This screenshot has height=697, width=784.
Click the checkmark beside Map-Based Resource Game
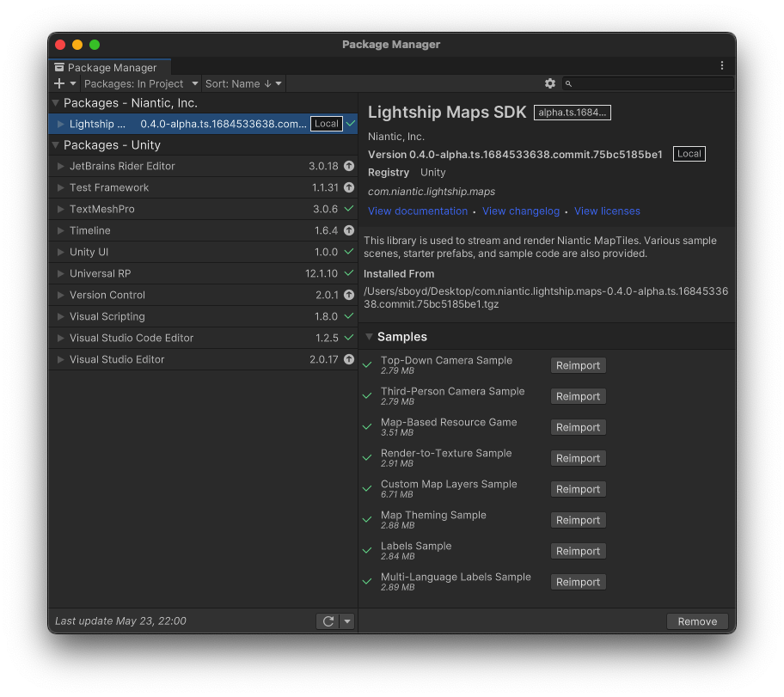367,427
